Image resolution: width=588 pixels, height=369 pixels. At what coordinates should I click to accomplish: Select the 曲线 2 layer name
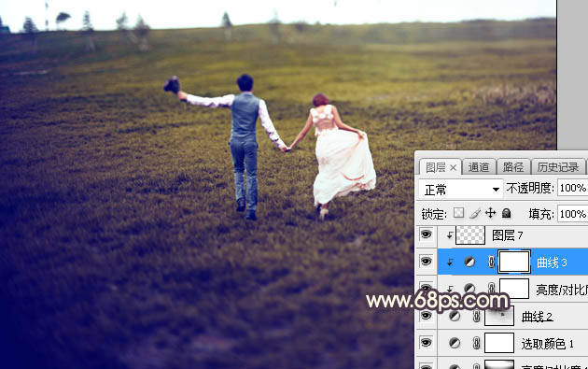[537, 317]
